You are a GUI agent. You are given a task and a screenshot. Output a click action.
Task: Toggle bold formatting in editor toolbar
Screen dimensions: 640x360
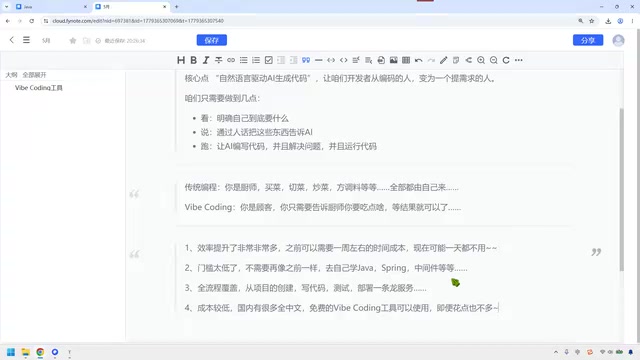[x=193, y=60]
